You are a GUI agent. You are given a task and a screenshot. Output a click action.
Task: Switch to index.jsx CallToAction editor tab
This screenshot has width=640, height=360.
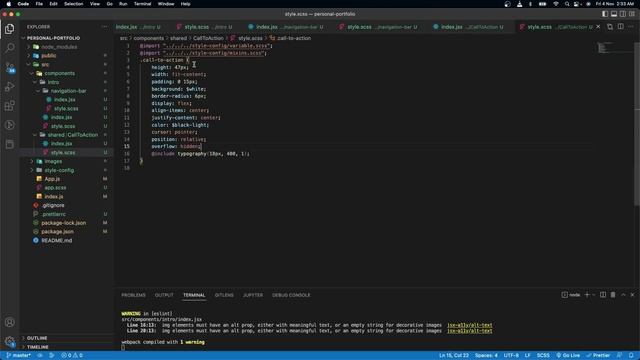click(x=468, y=27)
